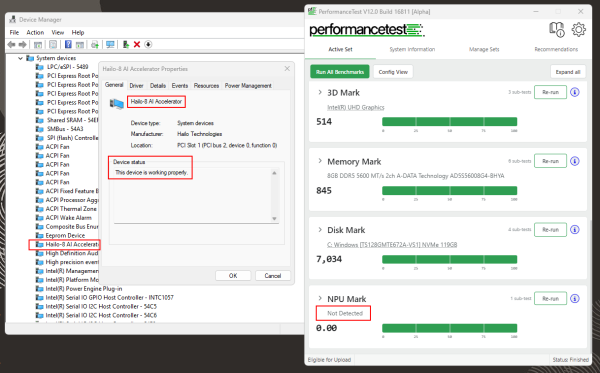Open the manual book icon in PerformanceTest
Image resolution: width=600 pixels, height=373 pixels.
tap(556, 29)
